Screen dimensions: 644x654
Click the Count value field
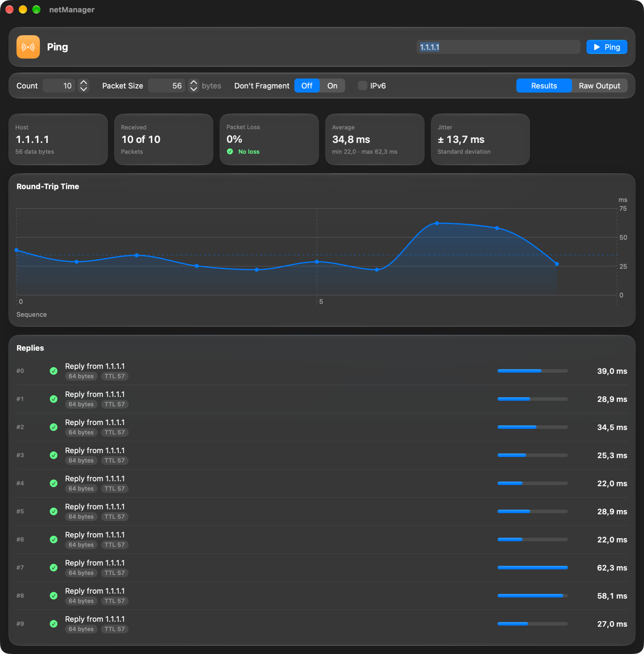(59, 86)
